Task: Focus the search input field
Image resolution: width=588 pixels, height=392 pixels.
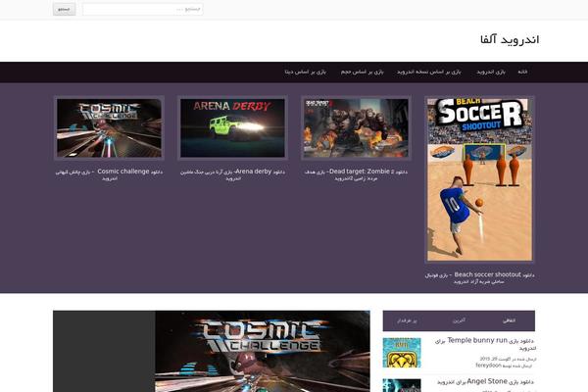Action: click(142, 9)
